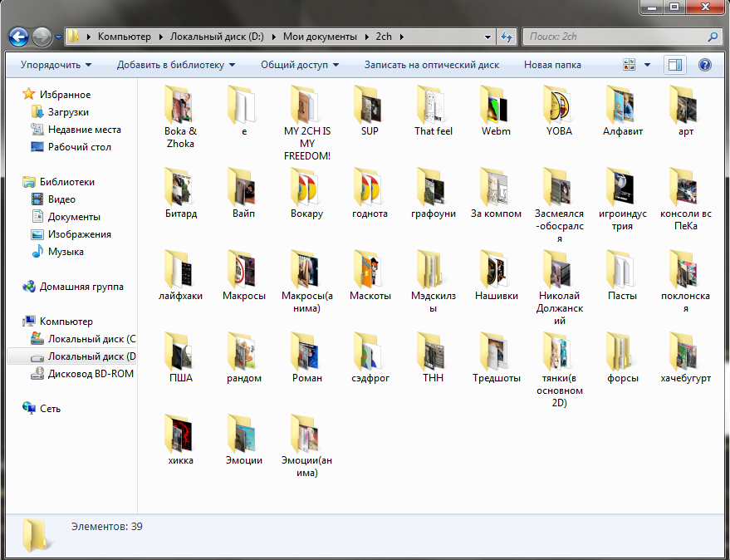This screenshot has height=560, width=730.
Task: Select the 'Алфавит' folder
Action: [623, 111]
